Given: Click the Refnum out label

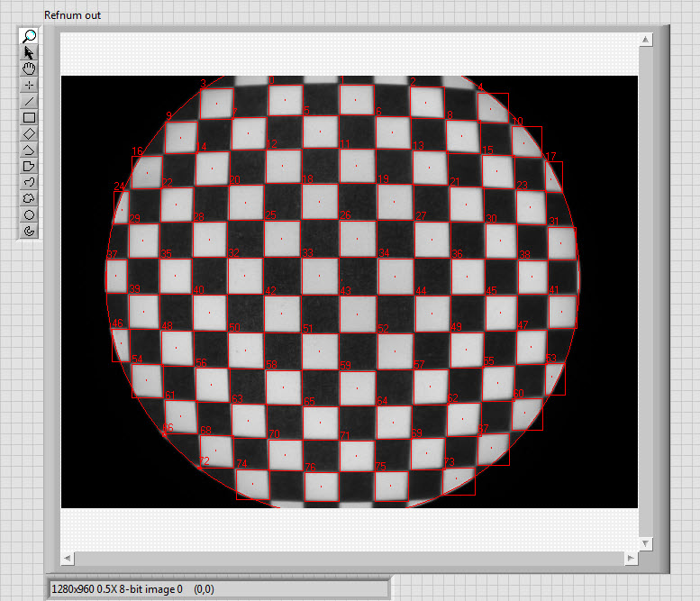Looking at the screenshot, I should [72, 15].
